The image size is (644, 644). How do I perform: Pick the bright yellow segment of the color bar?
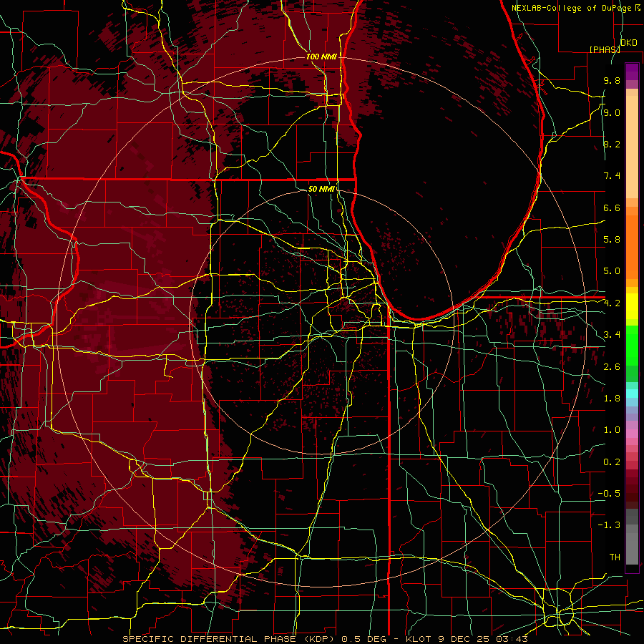632,306
